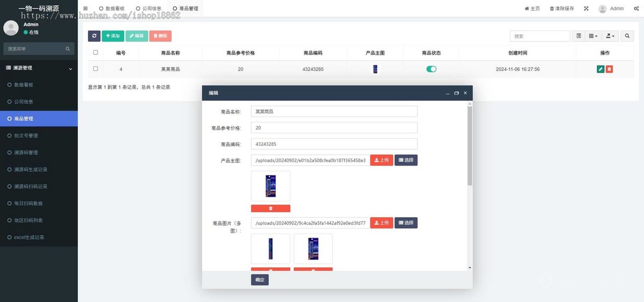Screen dimensions: 644x302
Task: Close the 编辑 dialog
Action: [x=465, y=93]
